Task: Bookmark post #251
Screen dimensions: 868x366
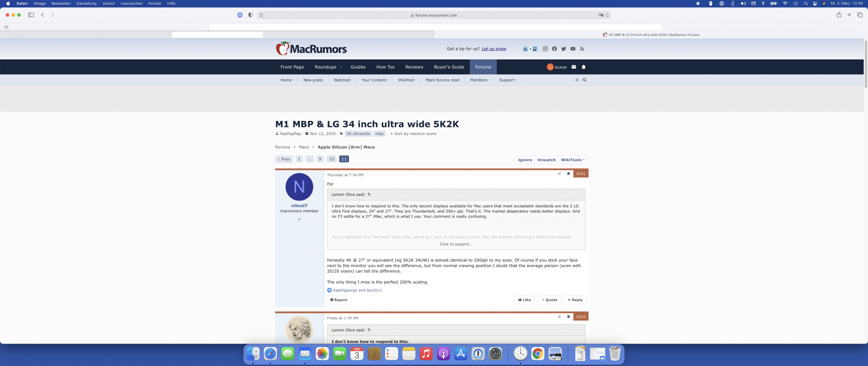Action: click(569, 173)
